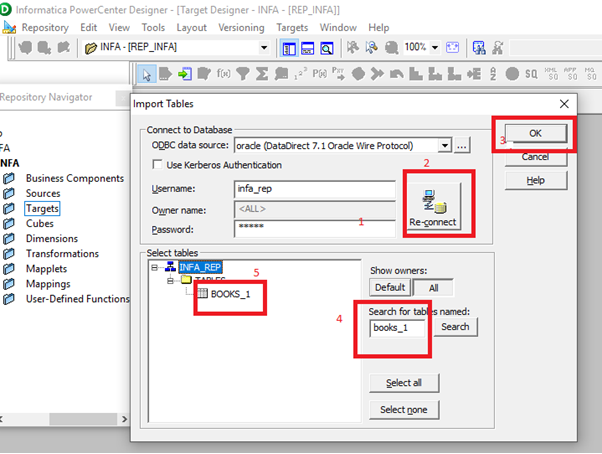The width and height of the screenshot is (602, 454).
Task: Collapse the TABLES folder node
Action: (x=170, y=281)
